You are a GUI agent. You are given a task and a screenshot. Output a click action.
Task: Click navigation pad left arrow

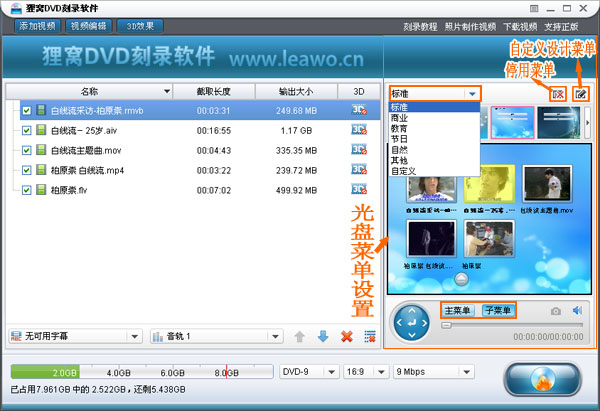click(x=399, y=323)
